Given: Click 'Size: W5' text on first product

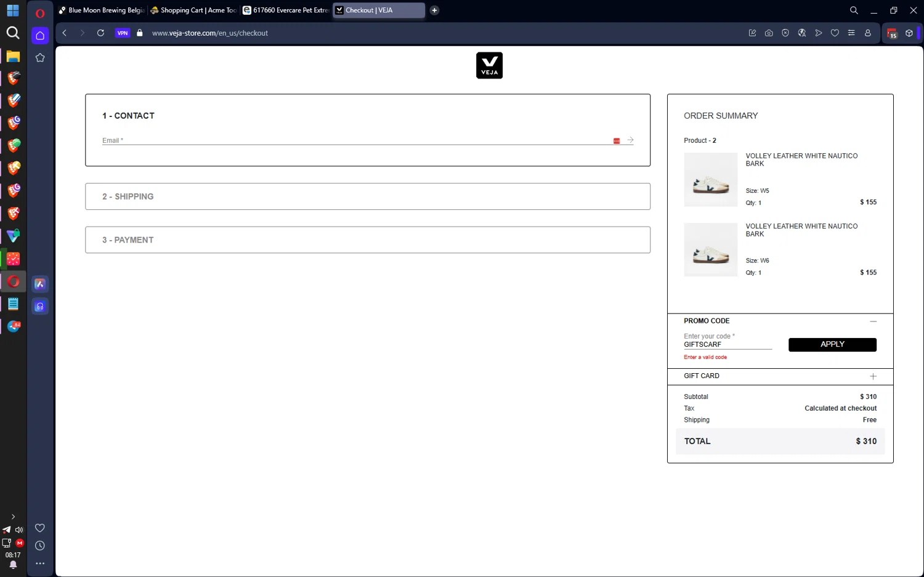Looking at the screenshot, I should [757, 191].
